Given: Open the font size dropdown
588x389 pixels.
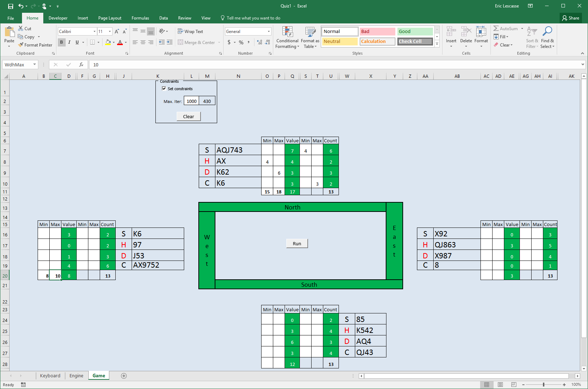Looking at the screenshot, I should 110,32.
